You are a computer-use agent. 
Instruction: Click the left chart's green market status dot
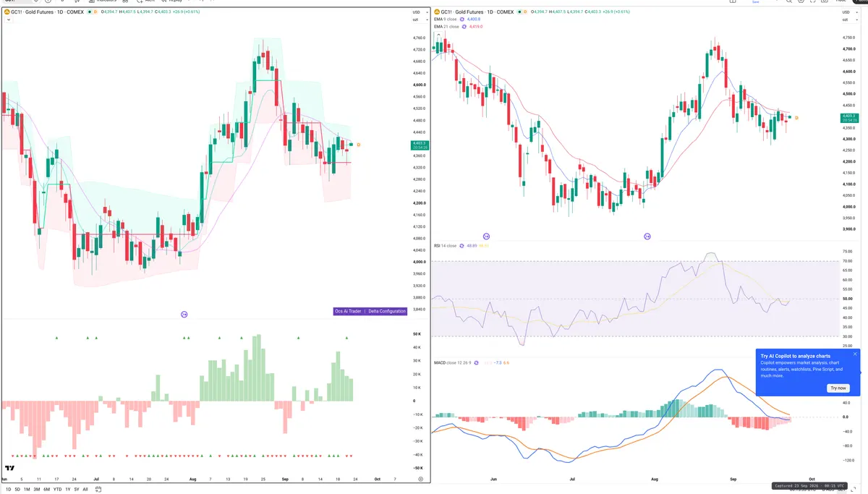(x=90, y=12)
